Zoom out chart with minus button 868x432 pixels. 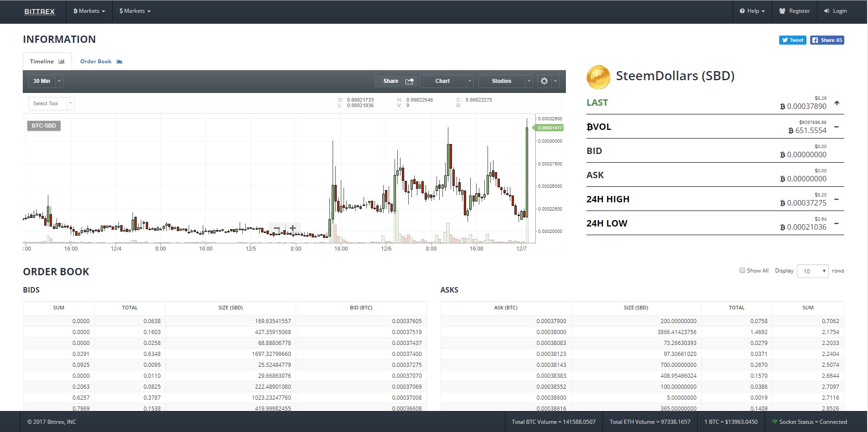(x=277, y=228)
